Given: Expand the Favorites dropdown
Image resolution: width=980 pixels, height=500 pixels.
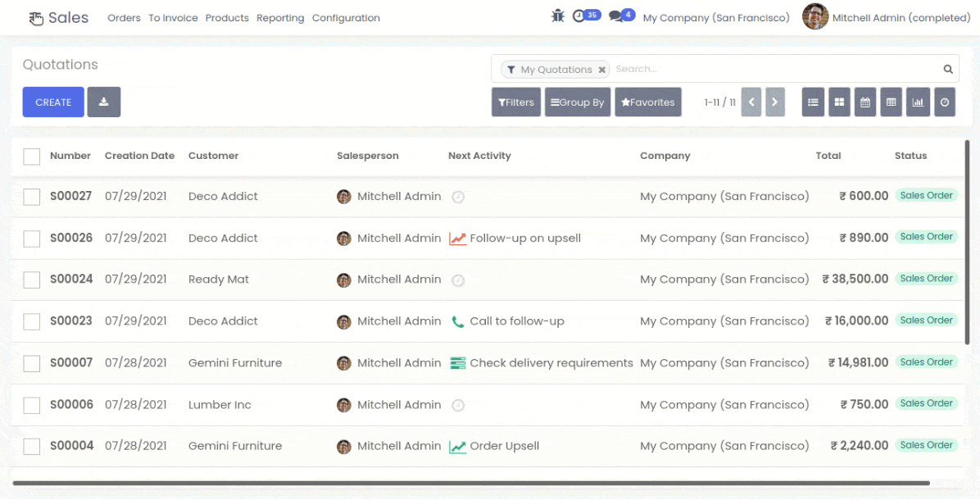Looking at the screenshot, I should click(x=648, y=102).
